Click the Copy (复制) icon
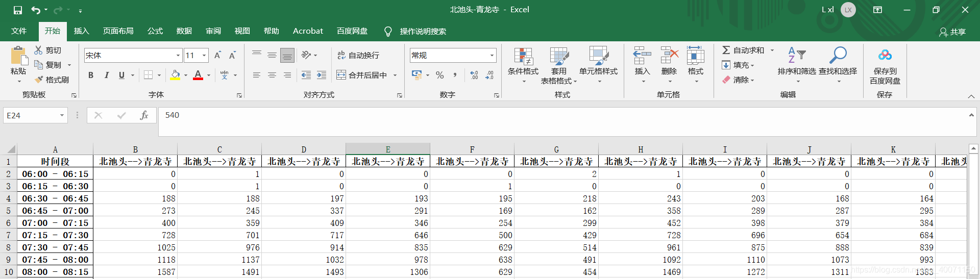Image resolution: width=980 pixels, height=279 pixels. pos(38,65)
